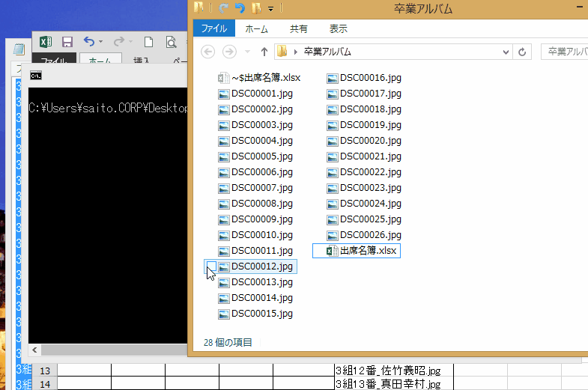The height and width of the screenshot is (390, 588).
Task: Go back in Explorer navigation
Action: click(207, 52)
